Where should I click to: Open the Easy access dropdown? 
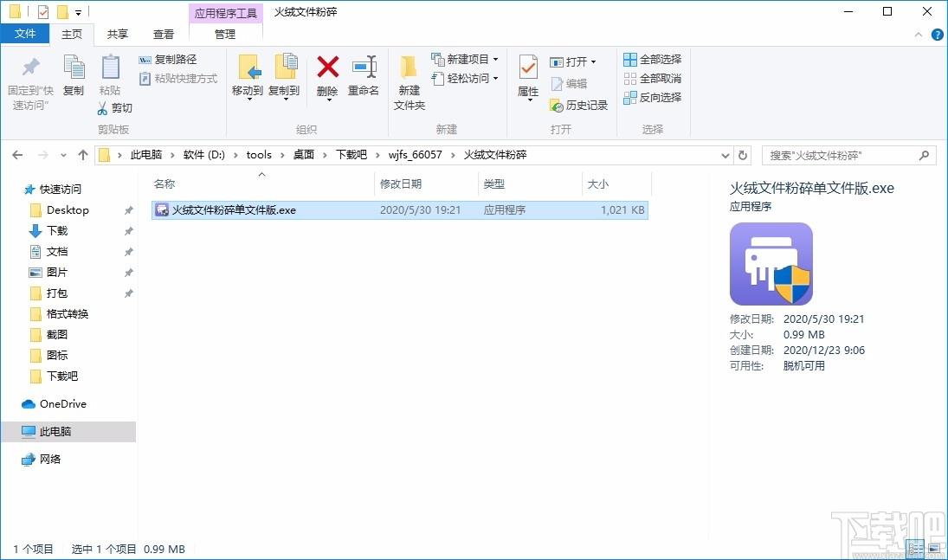[465, 79]
